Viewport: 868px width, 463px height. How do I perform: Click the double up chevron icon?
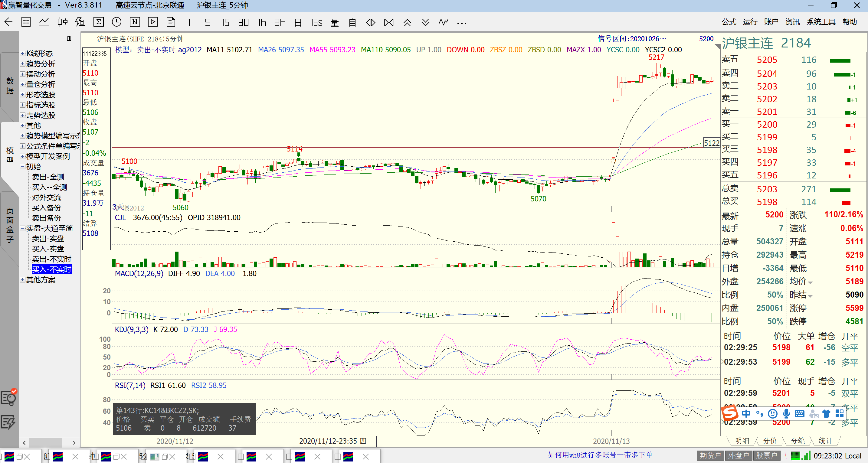407,22
